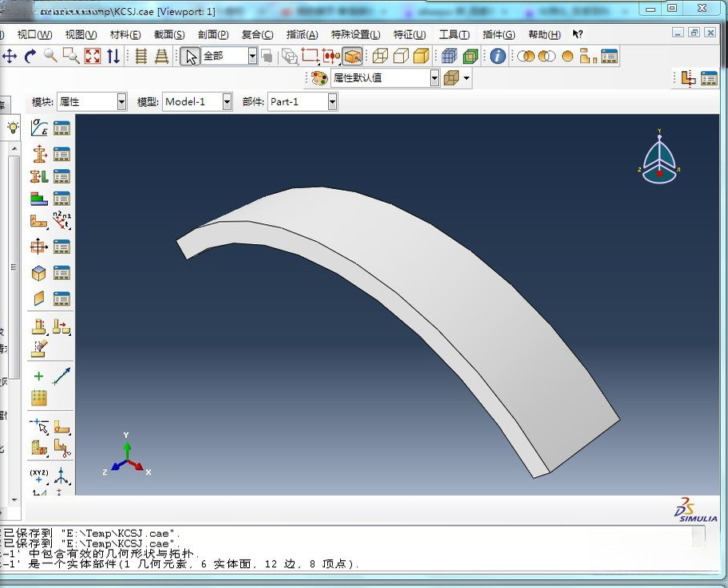Viewport: 728px width, 588px height.
Task: Open the 视口(W) menu
Action: (35, 34)
